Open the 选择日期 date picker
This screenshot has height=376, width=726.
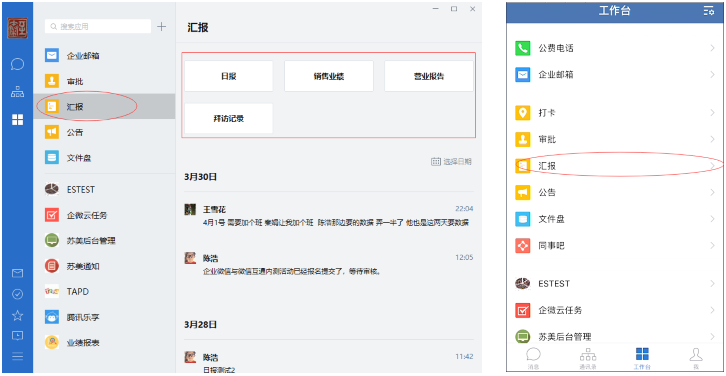point(451,162)
